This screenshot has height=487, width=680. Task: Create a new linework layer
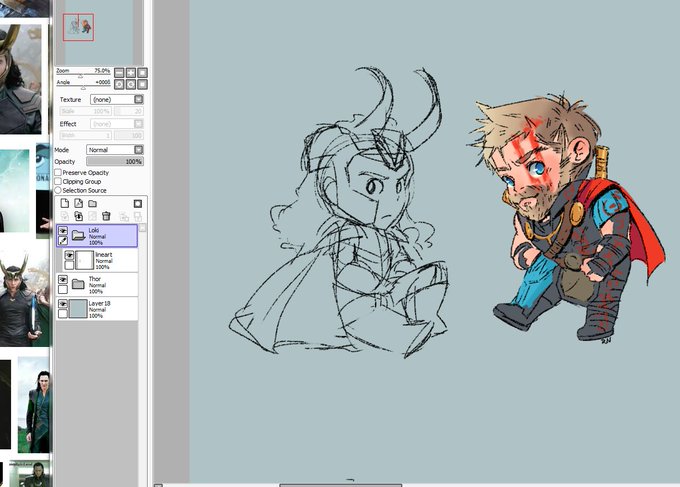78,203
